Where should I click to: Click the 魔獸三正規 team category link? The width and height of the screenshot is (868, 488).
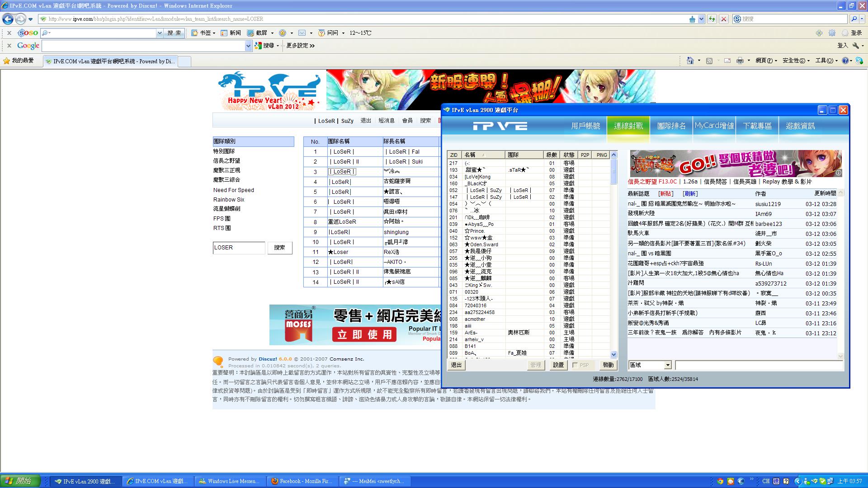tap(226, 170)
